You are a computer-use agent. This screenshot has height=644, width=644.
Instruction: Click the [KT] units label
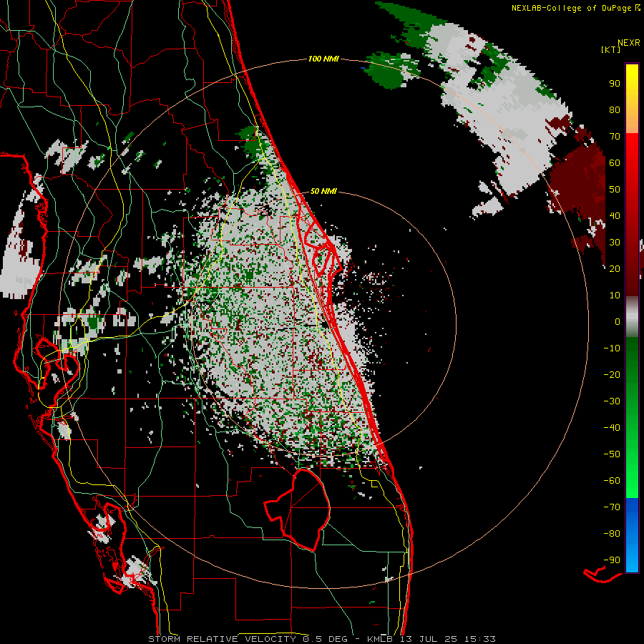click(x=611, y=49)
